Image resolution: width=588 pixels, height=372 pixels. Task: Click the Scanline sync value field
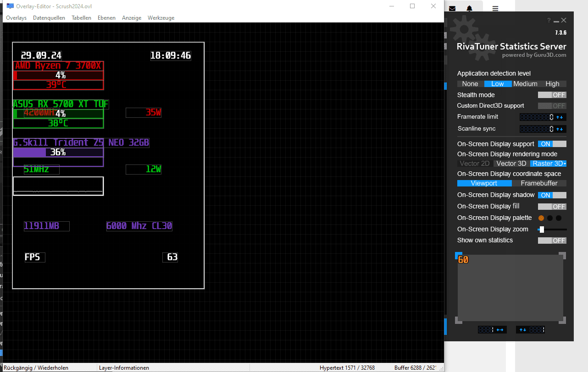pos(537,129)
